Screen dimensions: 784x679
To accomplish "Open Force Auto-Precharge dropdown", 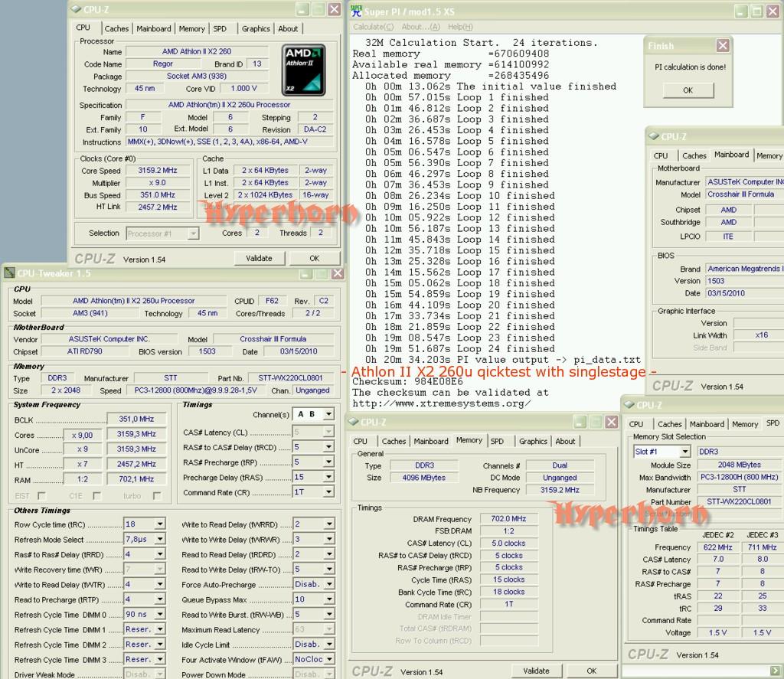I will 328,584.
